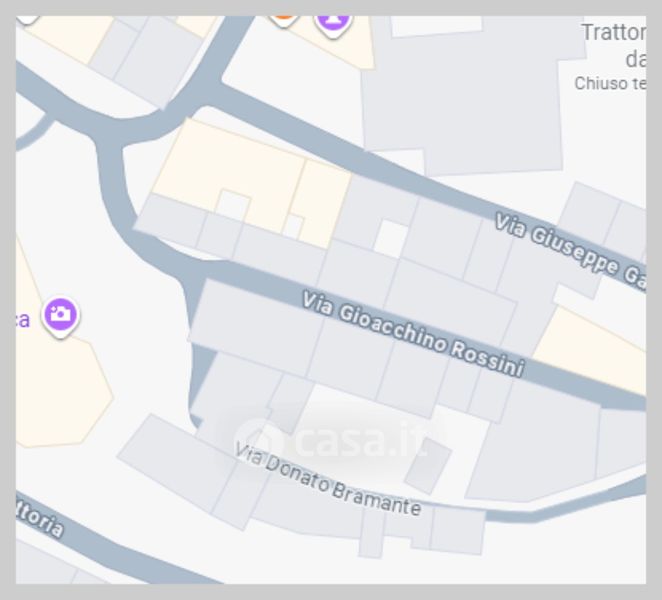662x600 pixels.
Task: Click the Via Donato Bramante street label
Action: tap(328, 479)
